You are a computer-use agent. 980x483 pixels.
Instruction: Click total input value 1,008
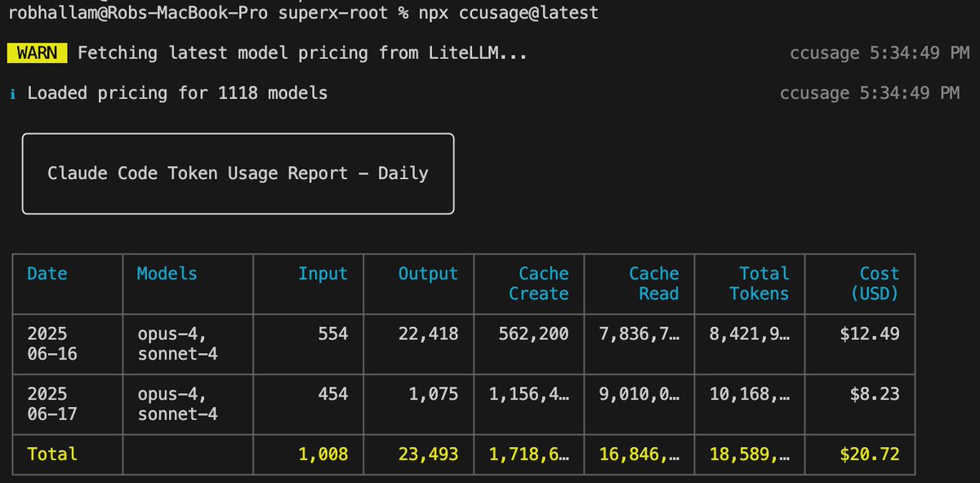[x=323, y=454]
